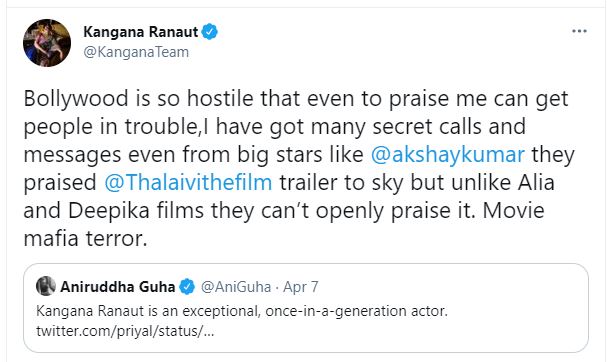
Task: Click the Apr 7 timestamp
Action: 300,287
